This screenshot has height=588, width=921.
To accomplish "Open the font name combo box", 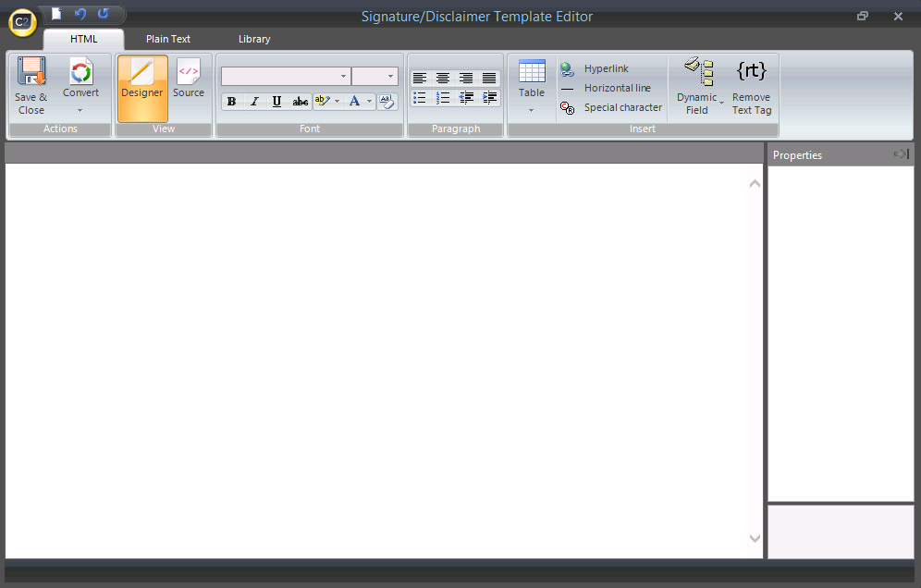I will click(x=286, y=77).
